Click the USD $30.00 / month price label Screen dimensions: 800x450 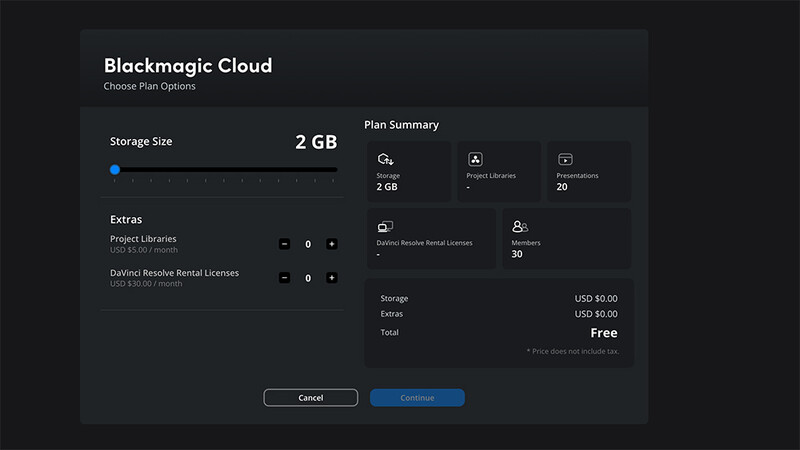click(146, 284)
